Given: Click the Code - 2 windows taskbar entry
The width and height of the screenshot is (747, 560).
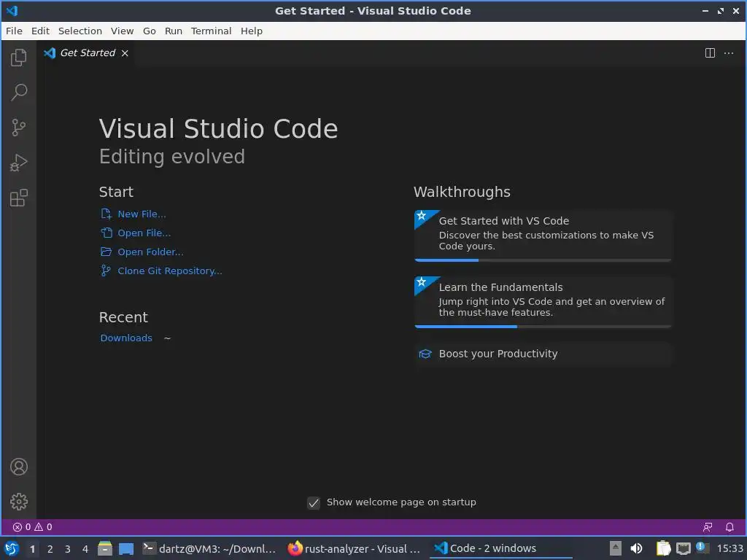Looking at the screenshot, I should (x=500, y=548).
